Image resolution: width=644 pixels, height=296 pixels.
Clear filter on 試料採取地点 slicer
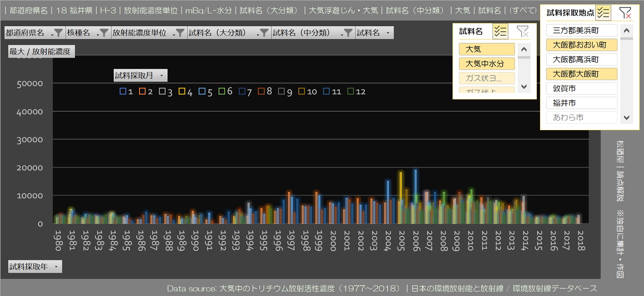click(625, 13)
